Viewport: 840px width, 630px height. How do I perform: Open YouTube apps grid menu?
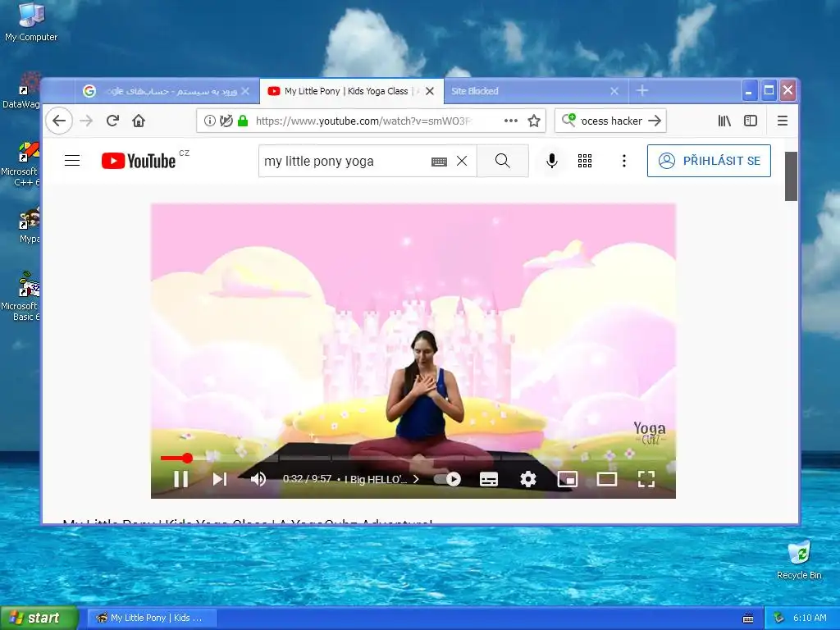(585, 161)
